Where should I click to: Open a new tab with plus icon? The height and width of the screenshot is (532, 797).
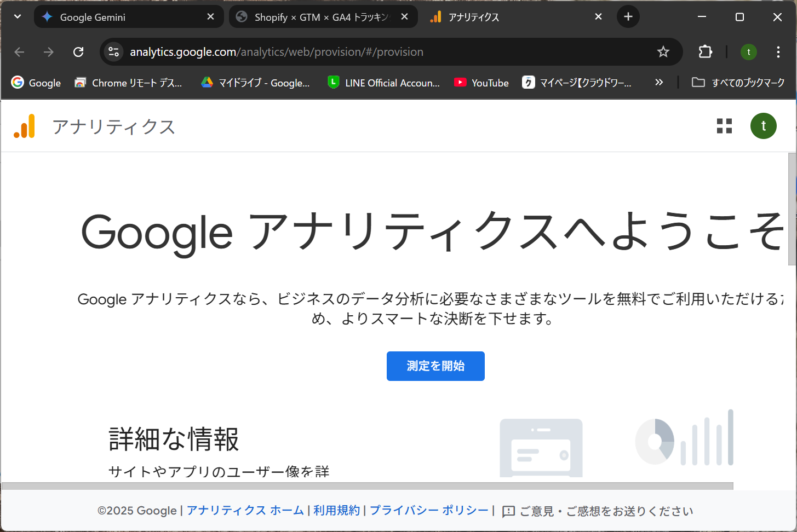click(x=628, y=17)
